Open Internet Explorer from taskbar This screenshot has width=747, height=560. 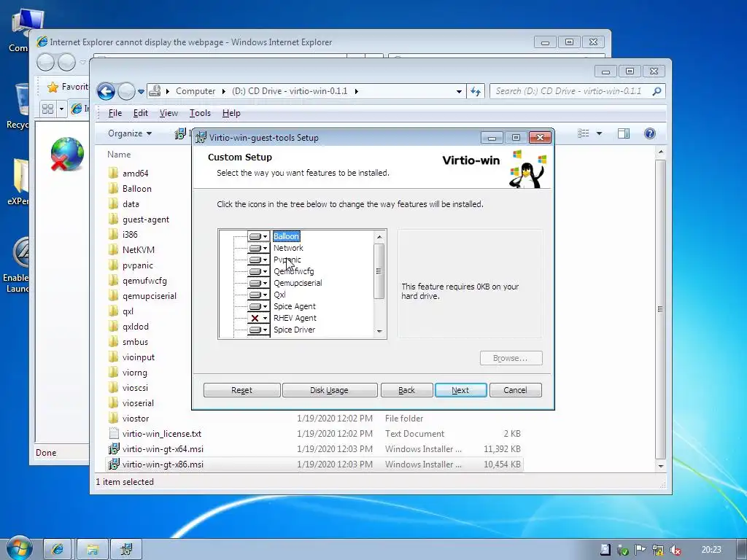(x=58, y=550)
